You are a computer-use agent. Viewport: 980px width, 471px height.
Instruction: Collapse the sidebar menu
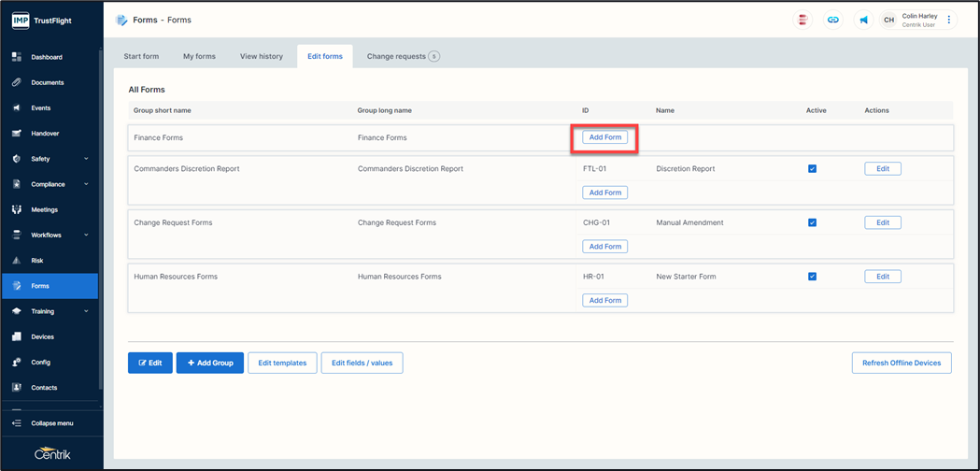pos(51,423)
